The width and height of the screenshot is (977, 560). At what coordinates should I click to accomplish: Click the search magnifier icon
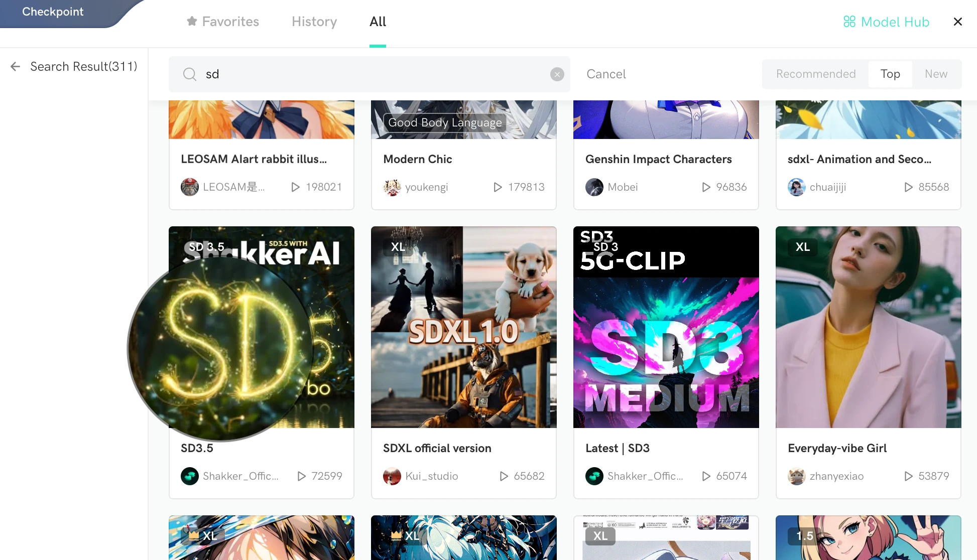[190, 74]
